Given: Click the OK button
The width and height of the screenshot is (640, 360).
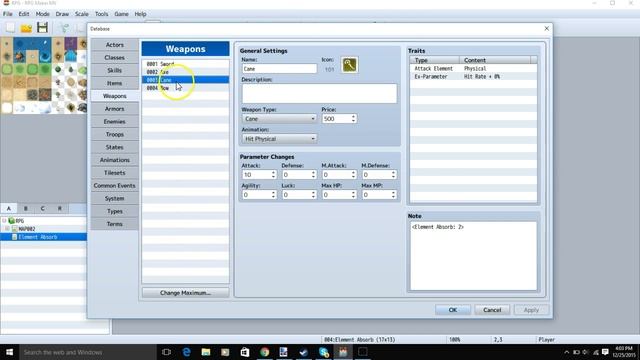Looking at the screenshot, I should [x=453, y=310].
